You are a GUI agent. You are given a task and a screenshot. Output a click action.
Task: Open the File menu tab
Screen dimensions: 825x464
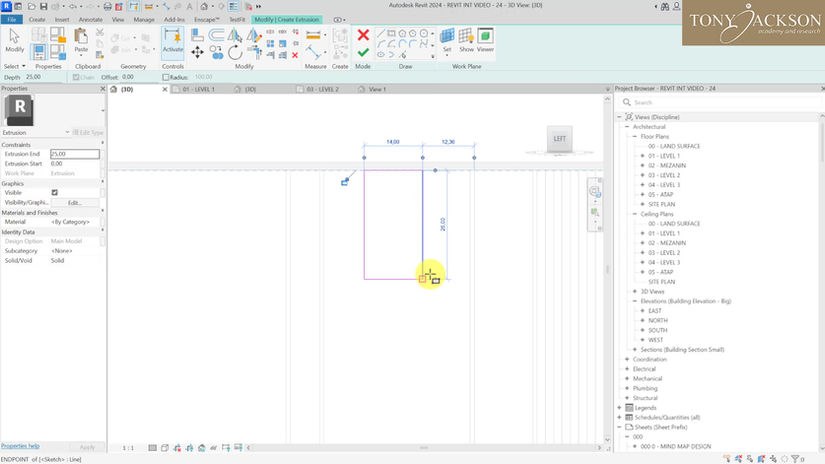tap(12, 19)
